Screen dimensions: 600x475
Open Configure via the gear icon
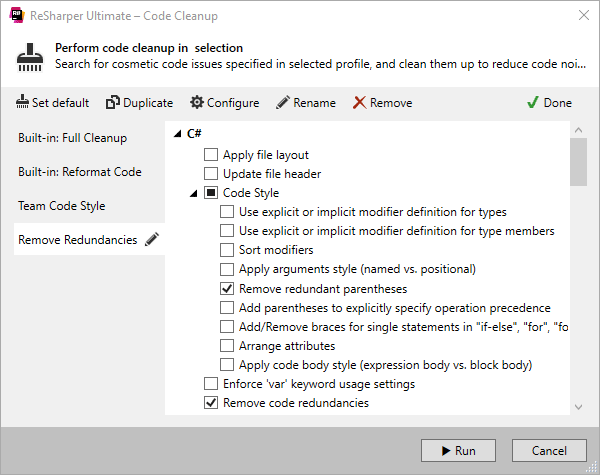point(197,102)
